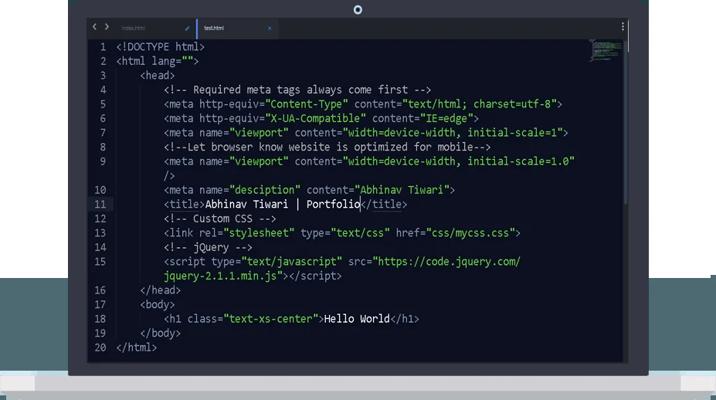Click 'Portfolio' in the title text
This screenshot has width=716, height=400.
click(x=333, y=204)
